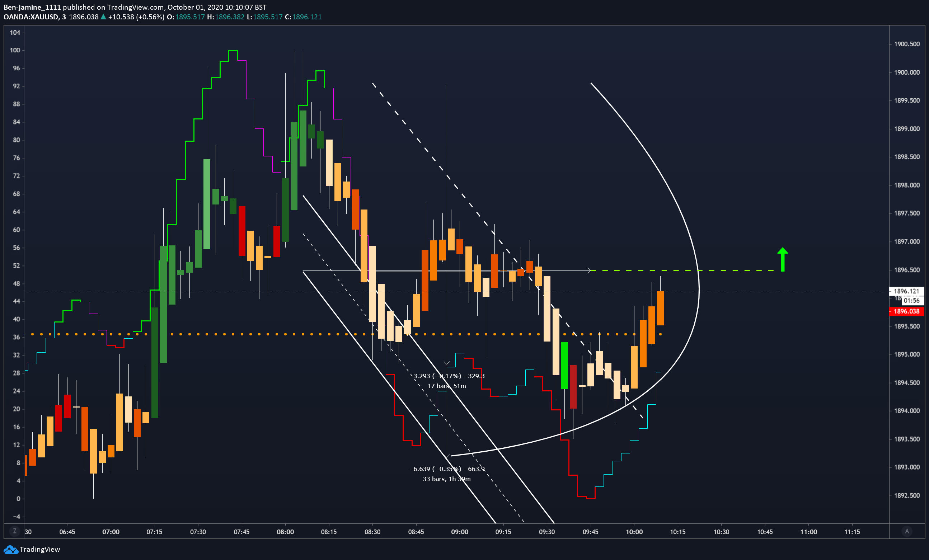This screenshot has height=560, width=929.
Task: Click the +10.538 (+0.56%) change value
Action: point(136,17)
